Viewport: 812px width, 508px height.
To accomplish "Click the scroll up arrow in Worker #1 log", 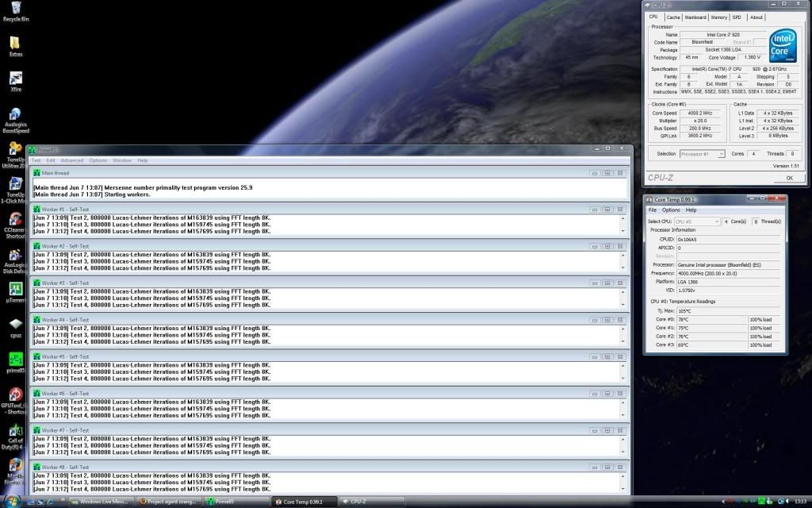I will point(623,219).
